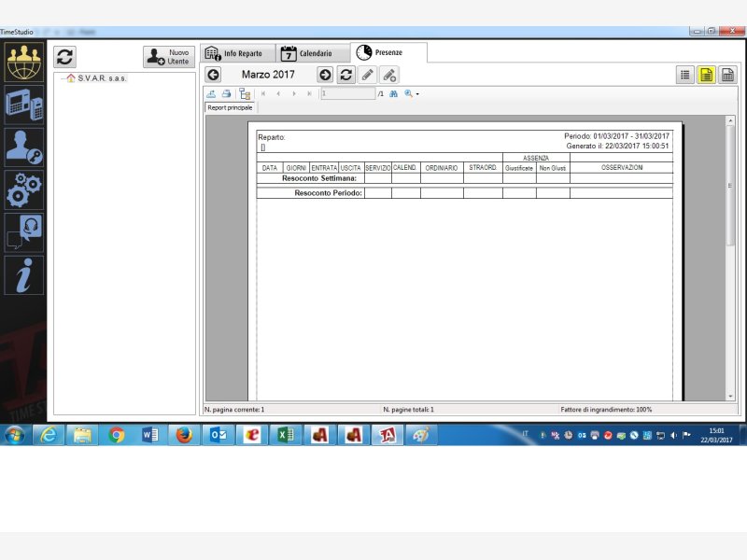The width and height of the screenshot is (747, 560).
Task: Collapse the S.V.A.R. s.a.s. tree node
Action: pyautogui.click(x=62, y=78)
